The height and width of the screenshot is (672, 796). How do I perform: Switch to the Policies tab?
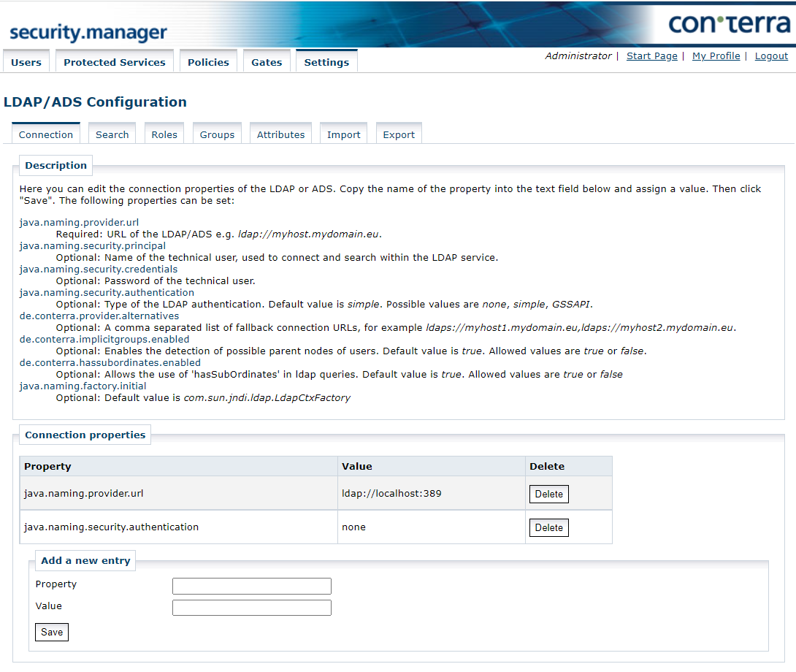pos(208,62)
